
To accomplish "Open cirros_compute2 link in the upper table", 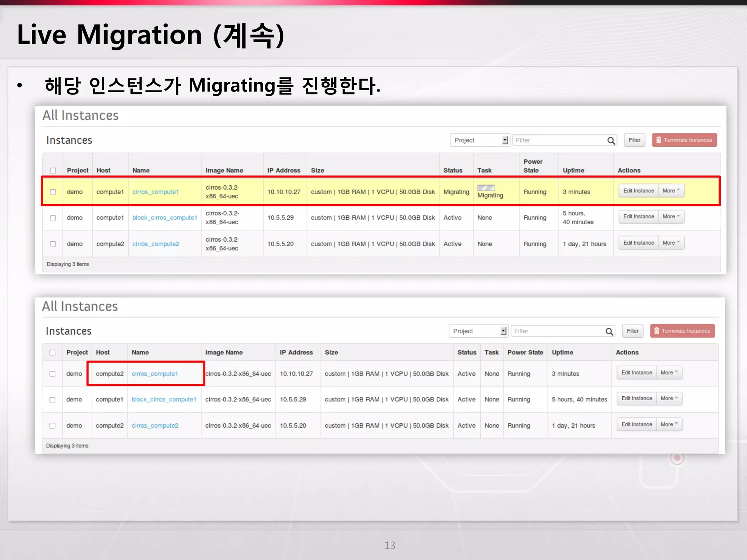I will coord(156,244).
